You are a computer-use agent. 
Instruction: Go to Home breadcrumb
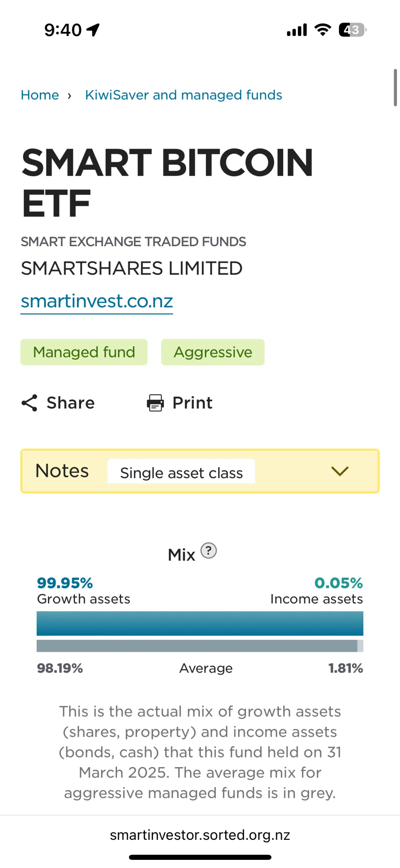[x=40, y=95]
